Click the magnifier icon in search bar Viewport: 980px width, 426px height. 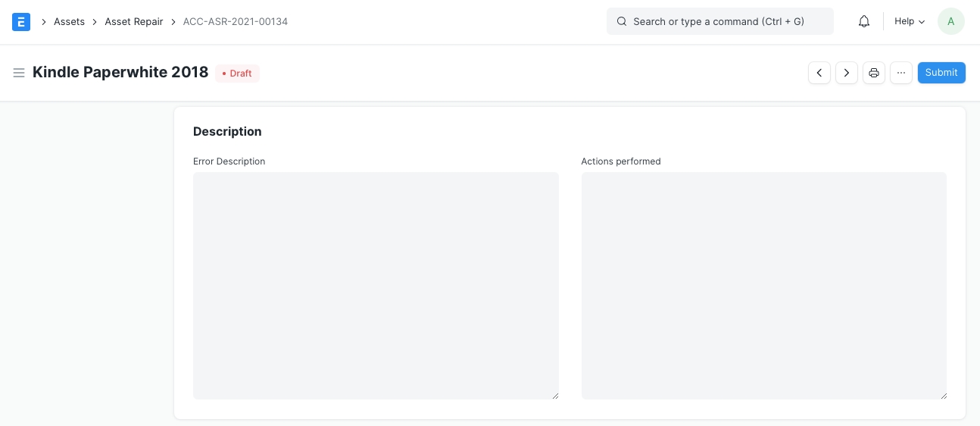coord(621,22)
